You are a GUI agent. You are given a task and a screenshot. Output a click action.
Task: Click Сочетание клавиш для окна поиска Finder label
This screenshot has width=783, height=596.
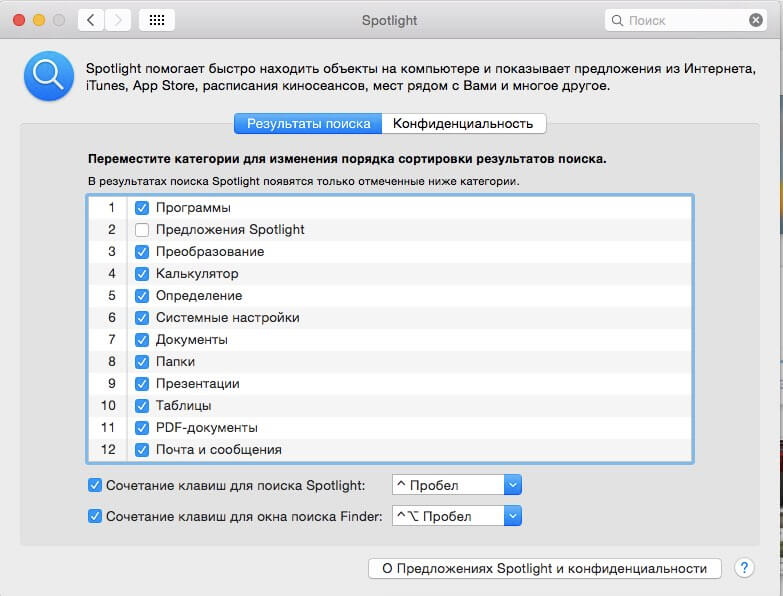[244, 516]
